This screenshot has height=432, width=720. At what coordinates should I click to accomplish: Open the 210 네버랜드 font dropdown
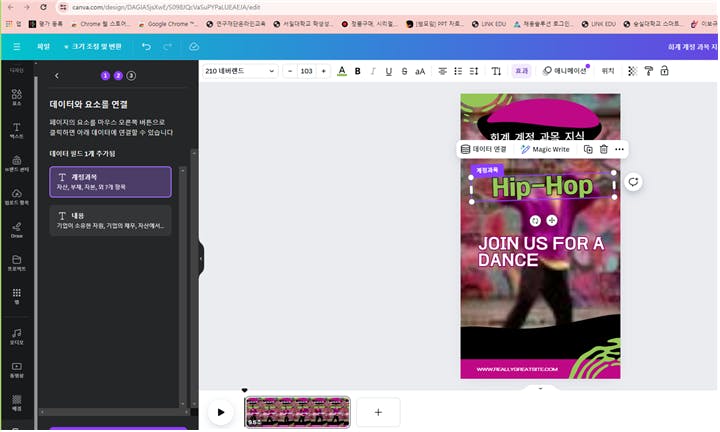pos(239,71)
